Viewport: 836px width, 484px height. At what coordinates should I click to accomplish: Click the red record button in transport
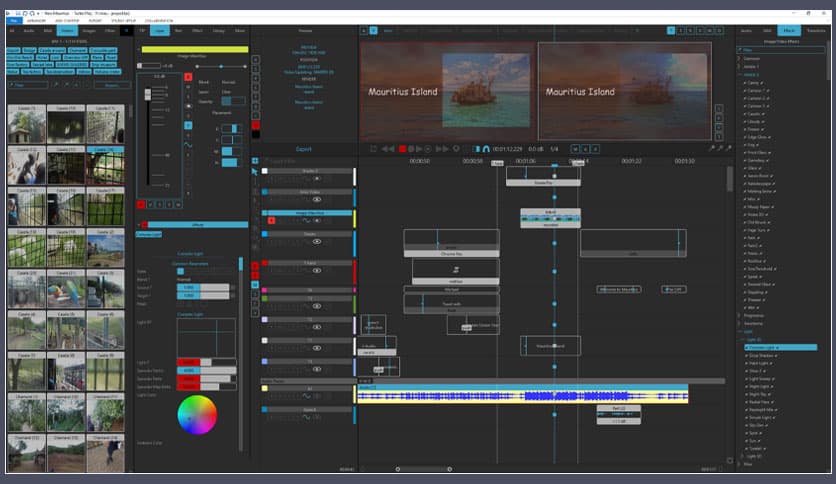403,149
